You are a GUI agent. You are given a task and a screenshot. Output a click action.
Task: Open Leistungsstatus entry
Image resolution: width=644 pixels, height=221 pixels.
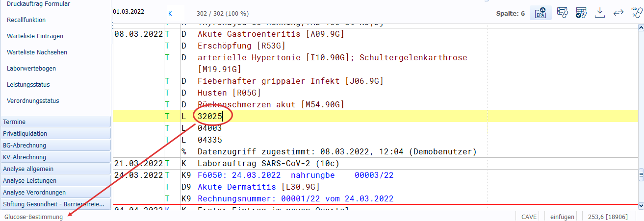coord(28,85)
